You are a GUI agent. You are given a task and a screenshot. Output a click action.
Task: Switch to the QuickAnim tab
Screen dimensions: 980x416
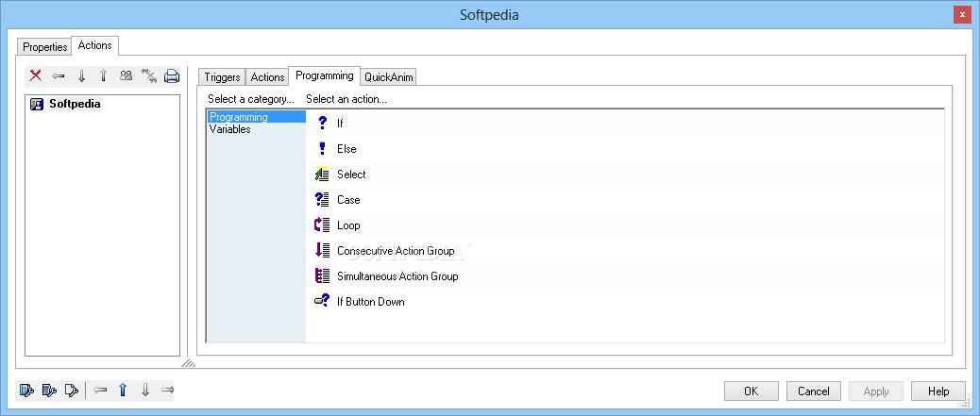pos(389,76)
